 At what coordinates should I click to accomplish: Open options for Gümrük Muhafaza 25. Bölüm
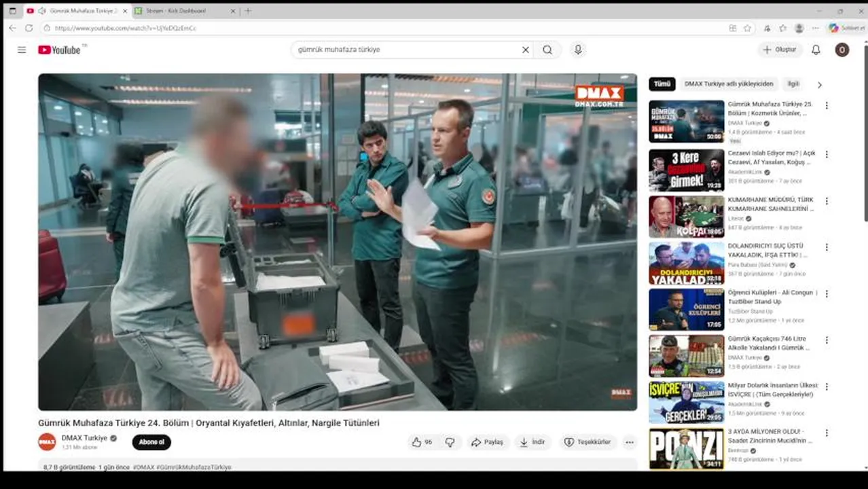pyautogui.click(x=827, y=105)
